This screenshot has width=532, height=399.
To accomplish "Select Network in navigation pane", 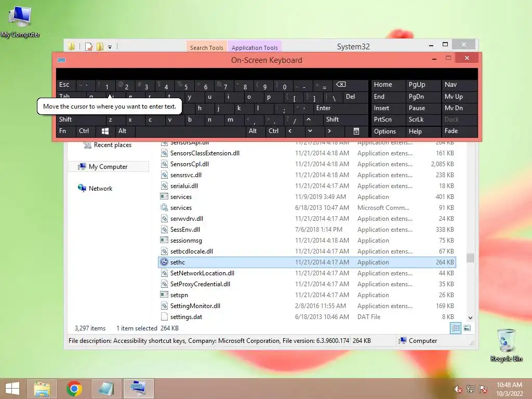I will (95, 188).
